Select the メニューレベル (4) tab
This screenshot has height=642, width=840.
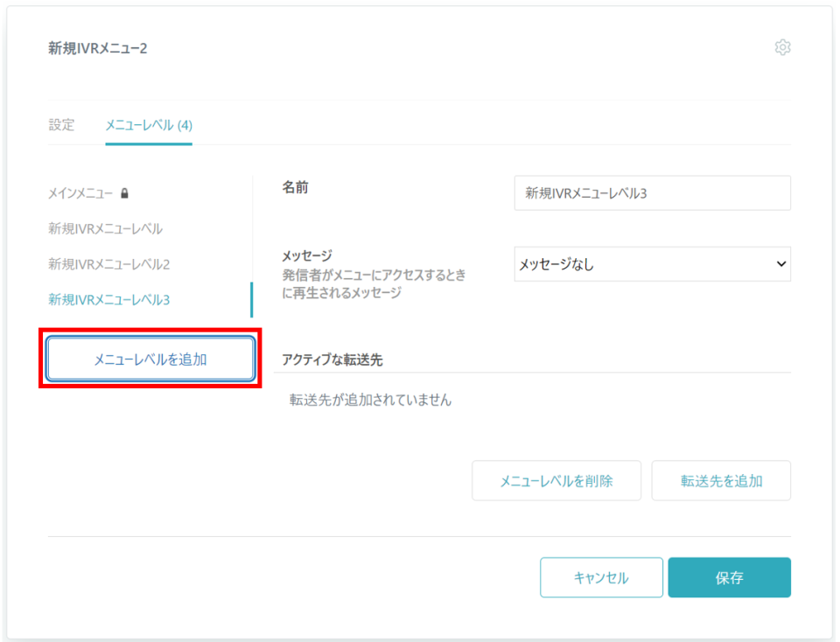click(149, 125)
